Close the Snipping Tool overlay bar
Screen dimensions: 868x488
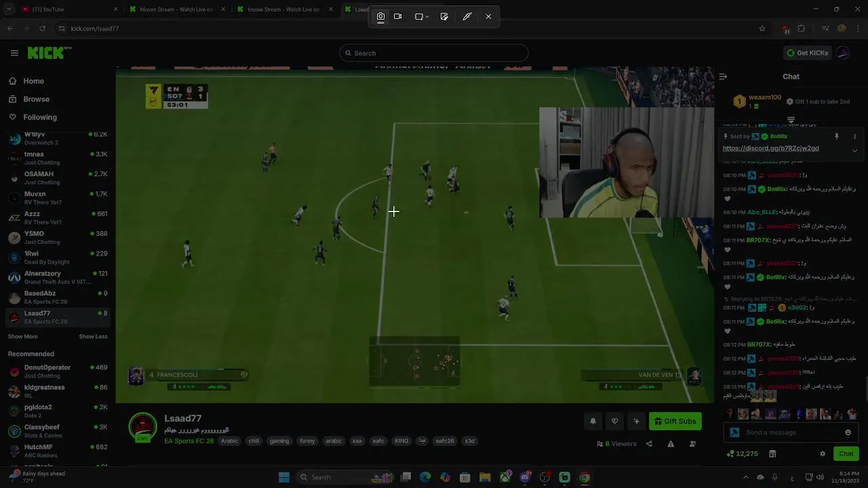488,16
